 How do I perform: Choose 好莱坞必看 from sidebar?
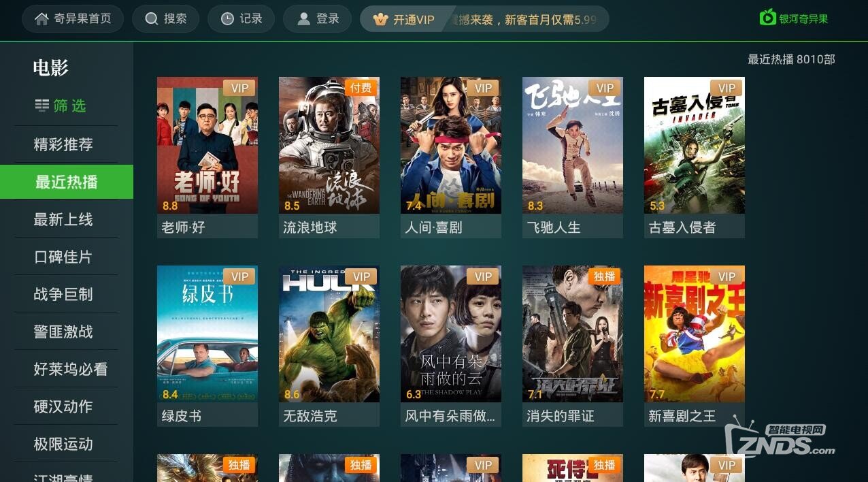pyautogui.click(x=71, y=369)
